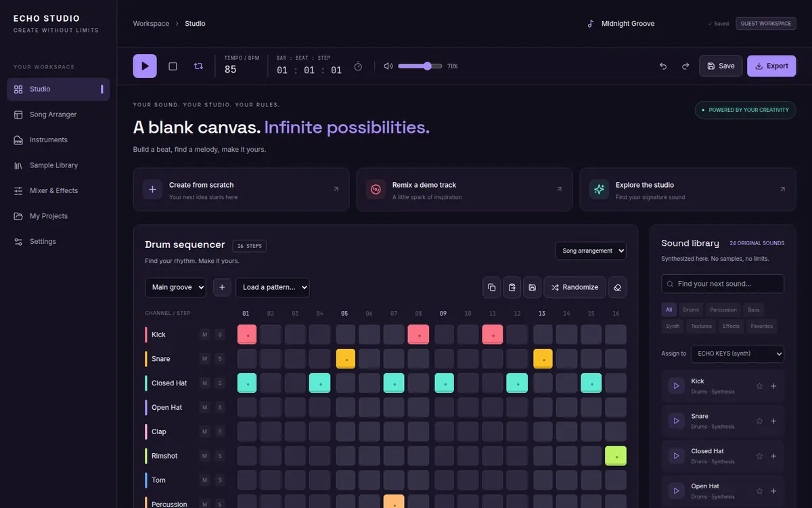Add Closed Hat sound with plus icon
Viewport: 812px width, 508px height.
[x=773, y=456]
